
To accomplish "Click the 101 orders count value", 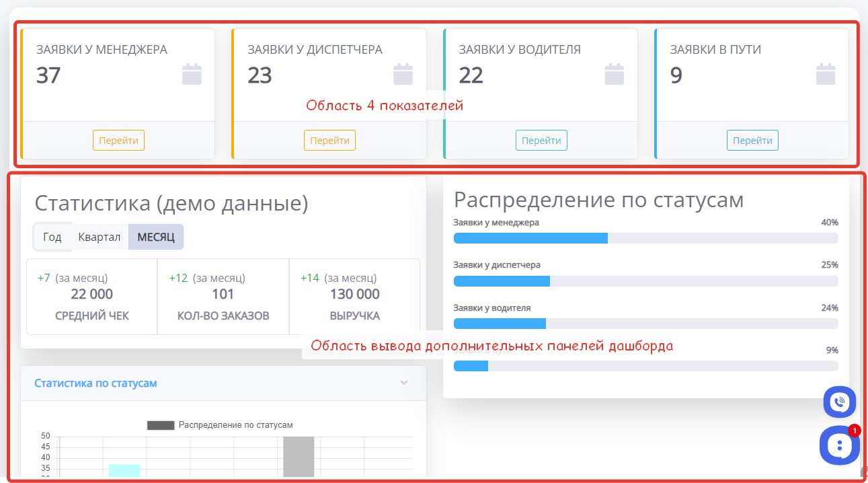I will 223,294.
